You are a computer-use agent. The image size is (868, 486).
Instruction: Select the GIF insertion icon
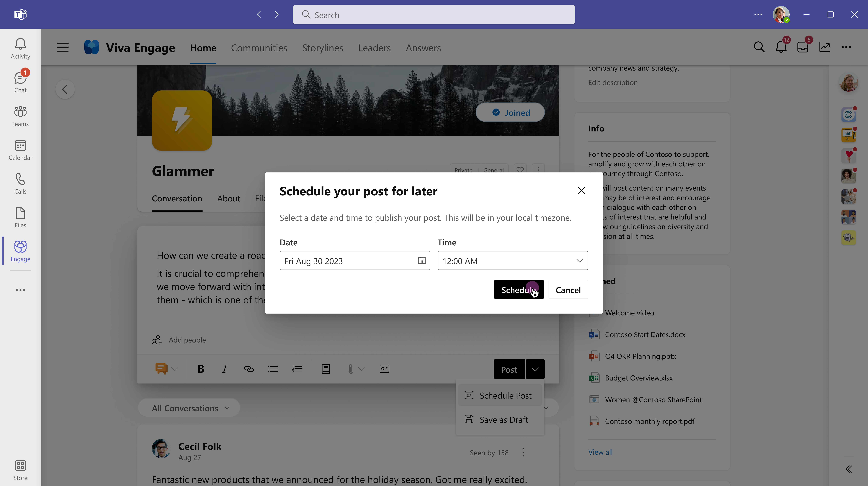[x=385, y=369]
